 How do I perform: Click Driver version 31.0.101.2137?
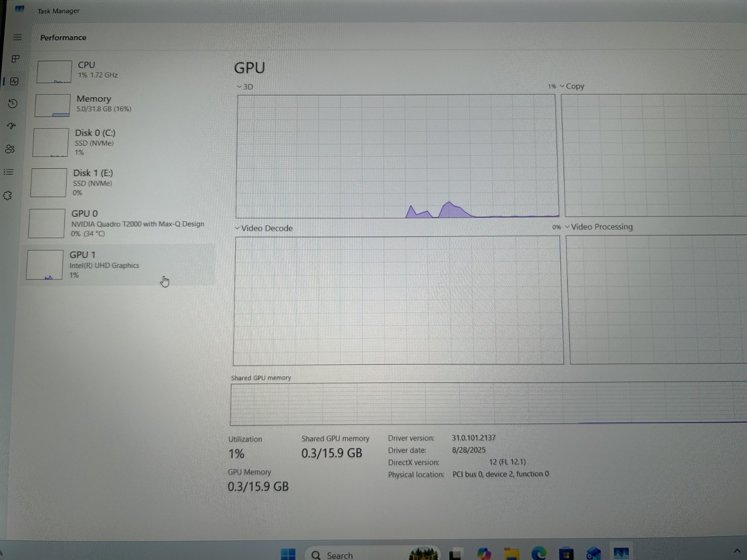click(473, 438)
